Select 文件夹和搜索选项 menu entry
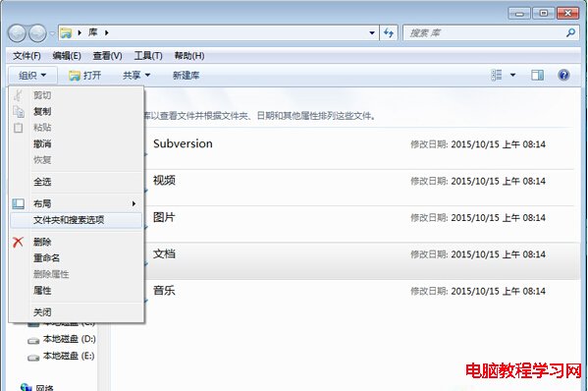The height and width of the screenshot is (391, 588). coord(77,220)
